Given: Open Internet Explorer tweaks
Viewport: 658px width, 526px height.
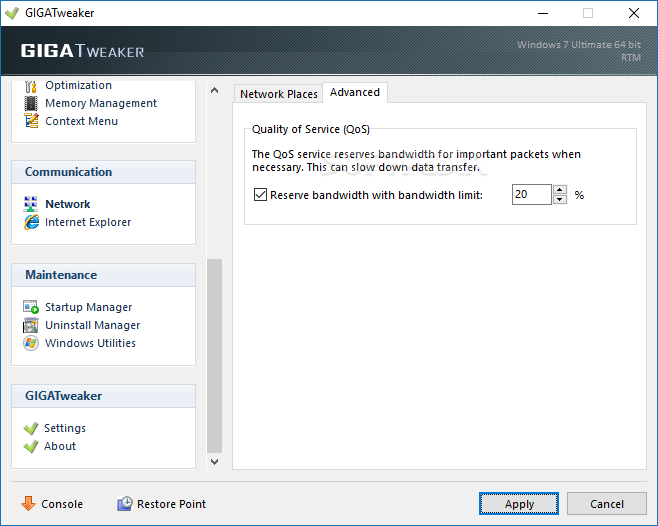Looking at the screenshot, I should pos(88,222).
